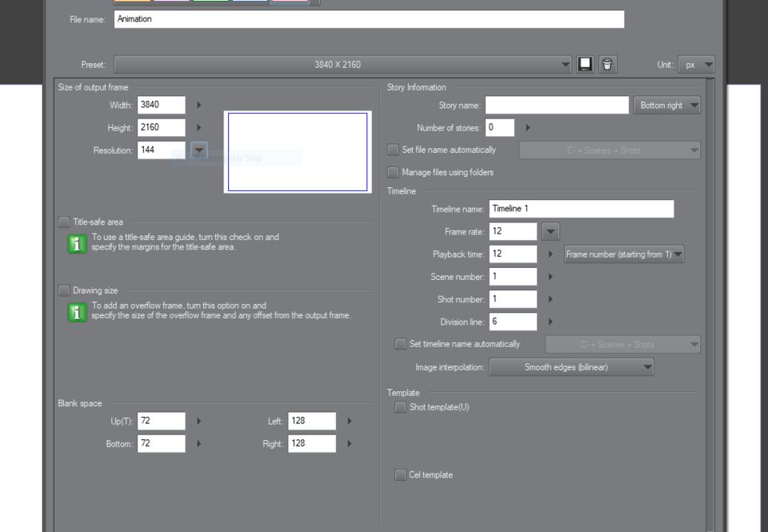Enable the Shot template checkbox
The width and height of the screenshot is (768, 532).
pyautogui.click(x=400, y=407)
